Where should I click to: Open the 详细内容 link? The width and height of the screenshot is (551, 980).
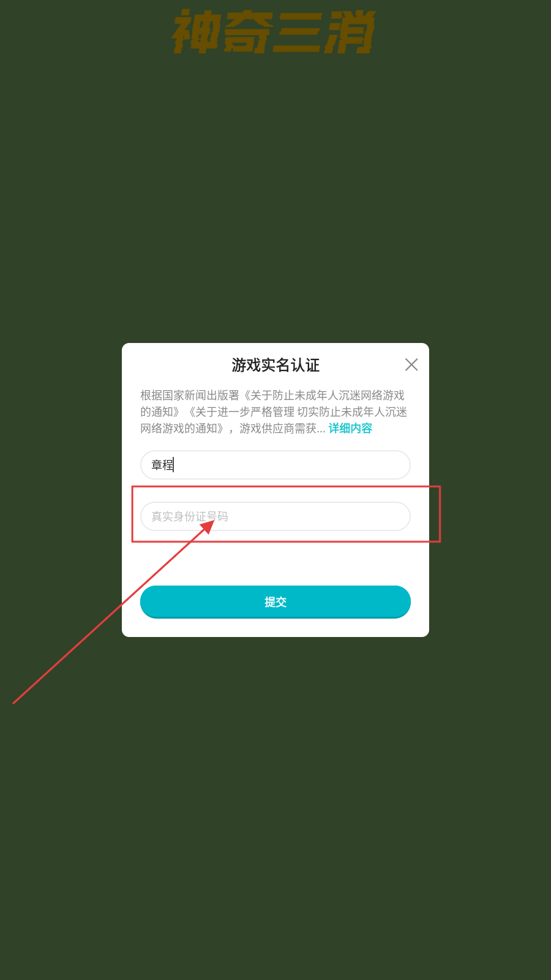pos(350,428)
